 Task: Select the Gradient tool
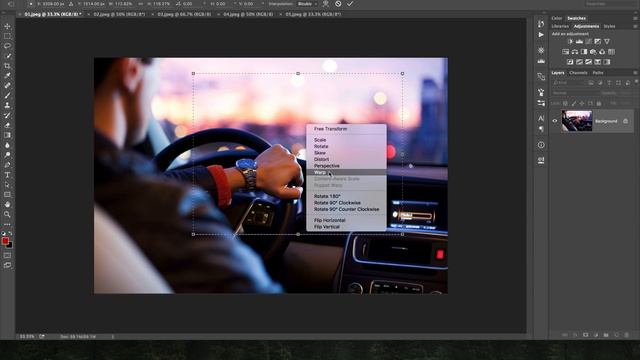[7, 135]
